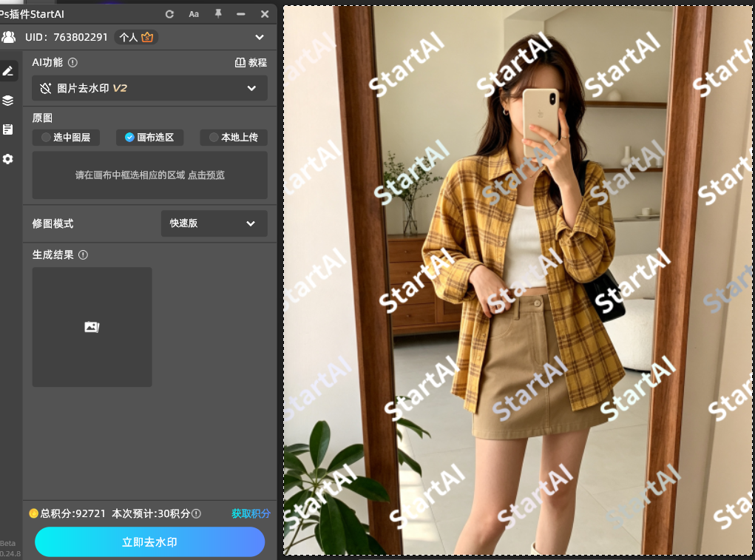Click the 获取积分 link
755x560 pixels.
[x=251, y=514]
